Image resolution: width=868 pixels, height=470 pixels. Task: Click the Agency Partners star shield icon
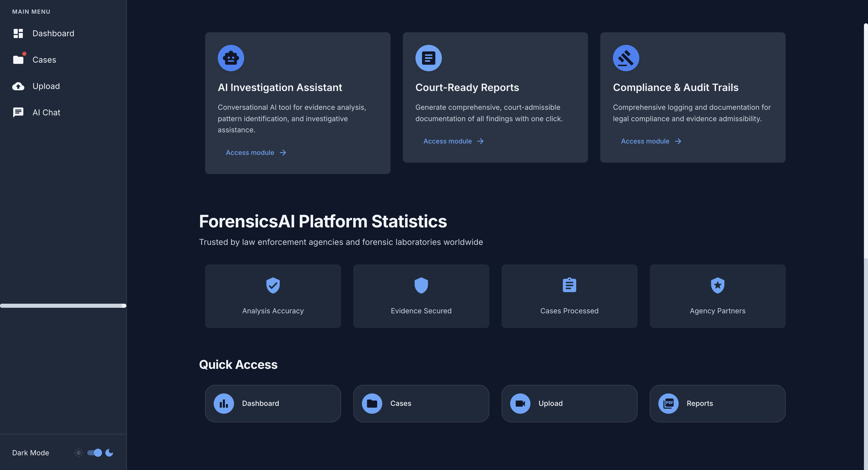click(x=717, y=285)
